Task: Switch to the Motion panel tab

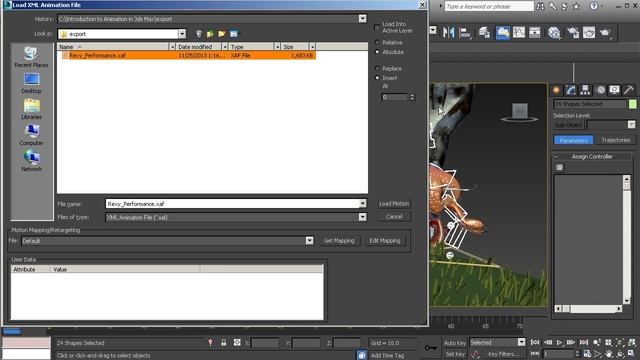Action: (601, 90)
